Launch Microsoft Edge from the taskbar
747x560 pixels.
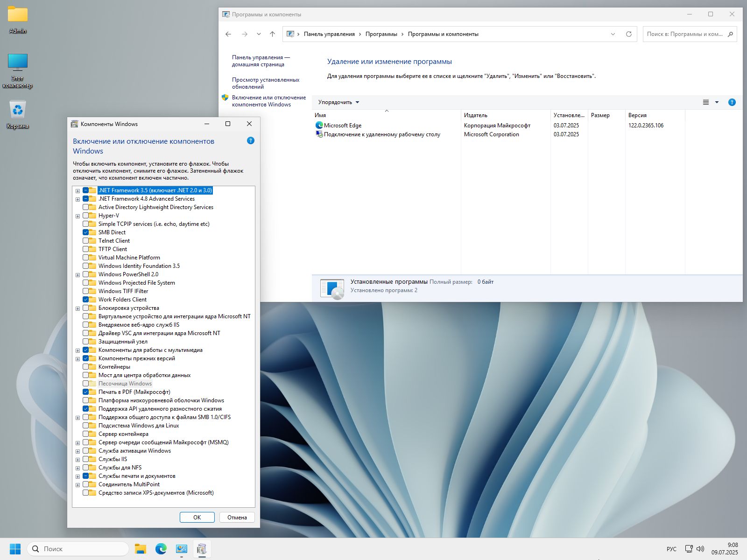(161, 549)
